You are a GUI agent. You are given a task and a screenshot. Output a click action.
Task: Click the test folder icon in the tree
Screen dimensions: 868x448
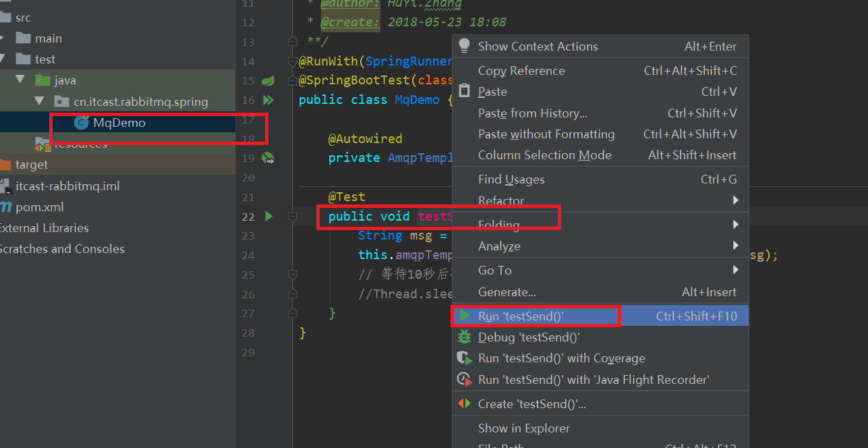pyautogui.click(x=23, y=59)
